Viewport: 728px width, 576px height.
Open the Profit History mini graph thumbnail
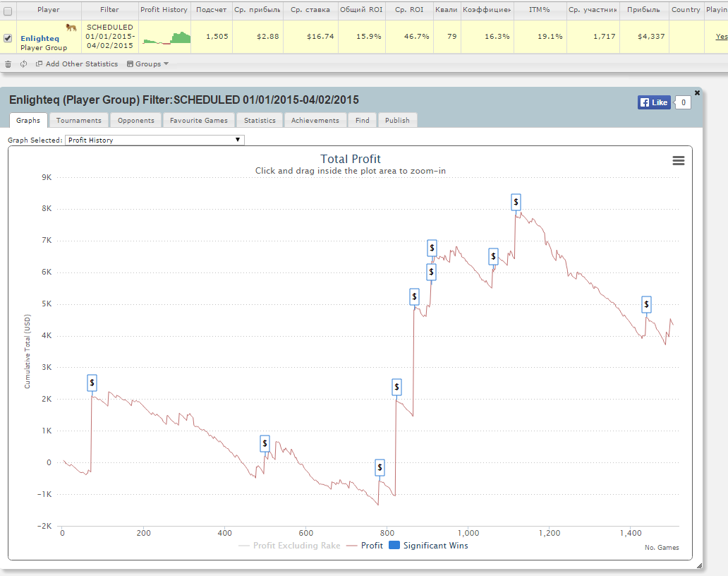(166, 37)
